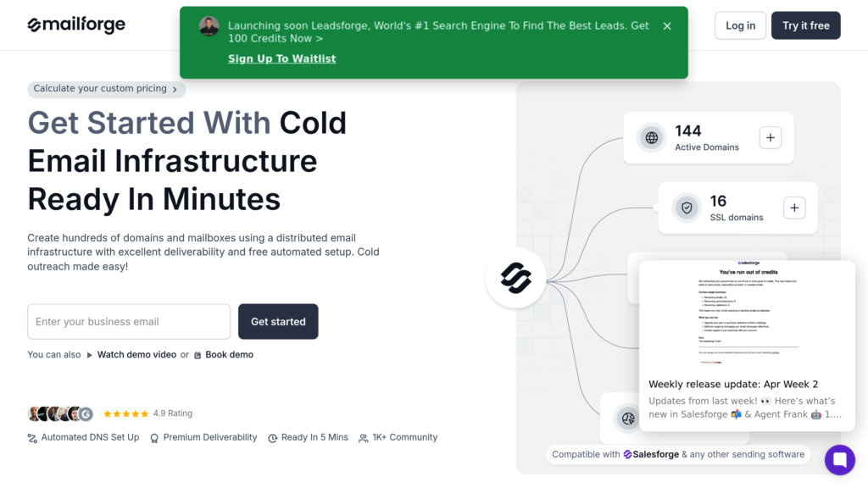
Task: Focus the business email input field
Action: [x=129, y=322]
